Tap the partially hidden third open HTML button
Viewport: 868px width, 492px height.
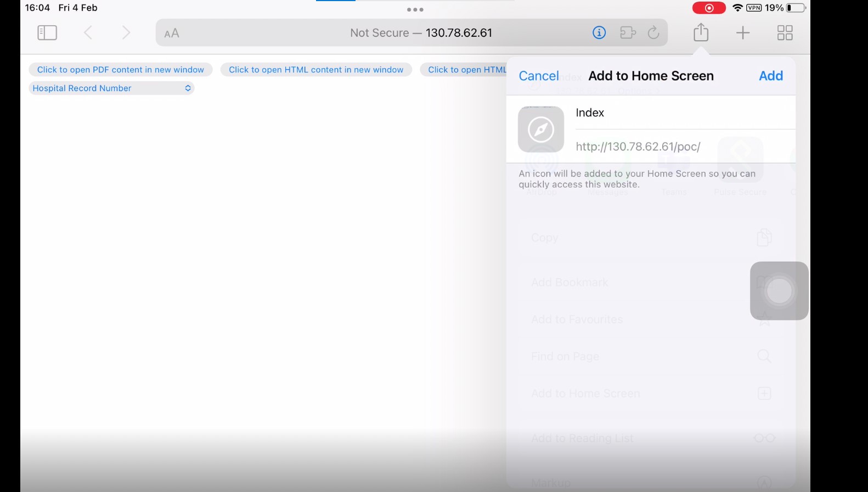(464, 70)
